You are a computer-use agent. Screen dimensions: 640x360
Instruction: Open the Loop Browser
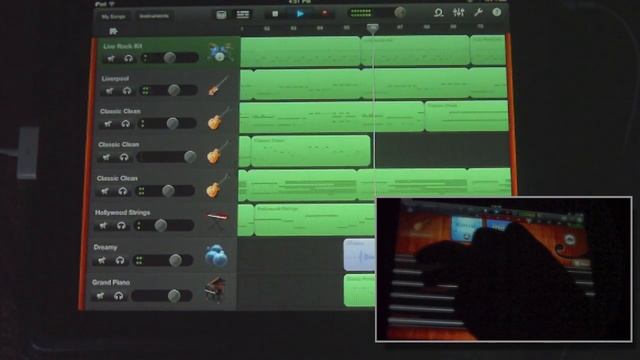(x=438, y=12)
